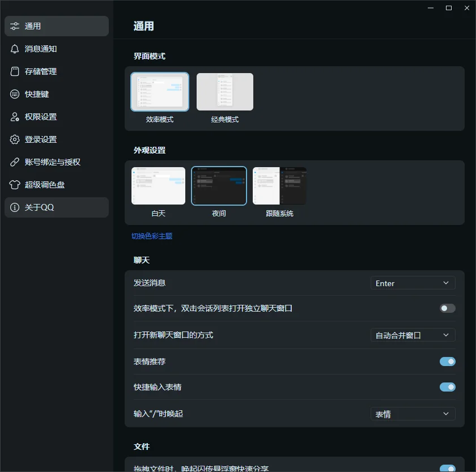Screen dimensions: 476x472
Task: Disable the 表情推荐 toggle
Action: tap(448, 362)
